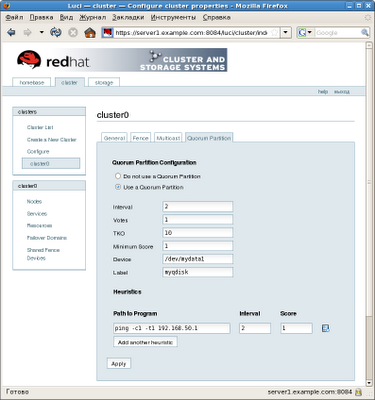Open the address bar history dropdown

(x=286, y=33)
